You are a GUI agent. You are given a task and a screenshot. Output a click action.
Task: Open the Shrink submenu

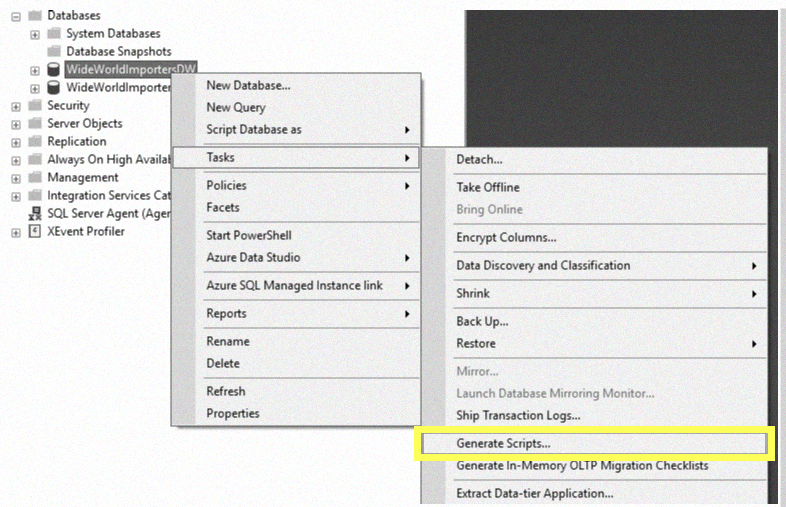pyautogui.click(x=595, y=294)
